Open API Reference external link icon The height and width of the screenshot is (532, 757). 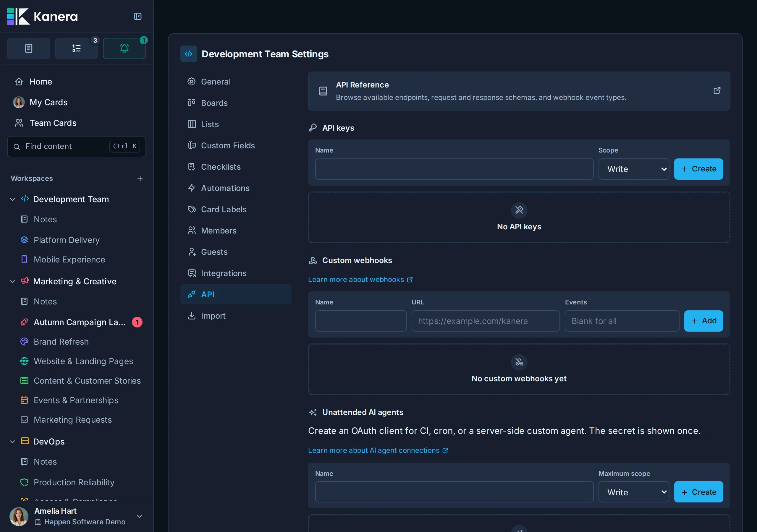click(717, 91)
